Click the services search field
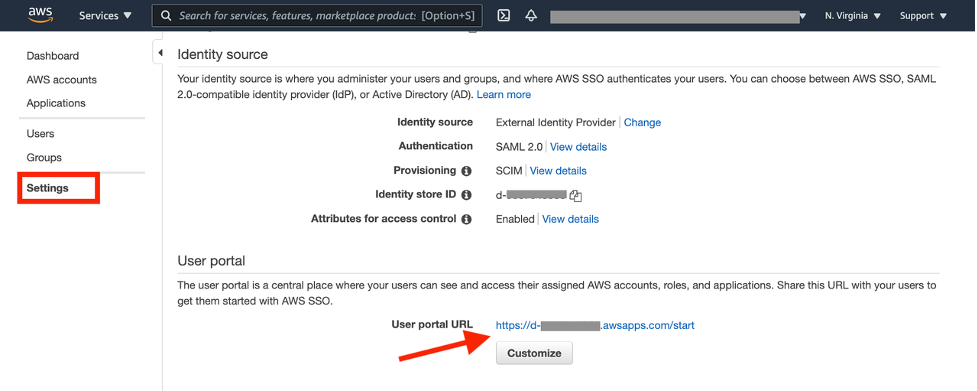 click(317, 16)
